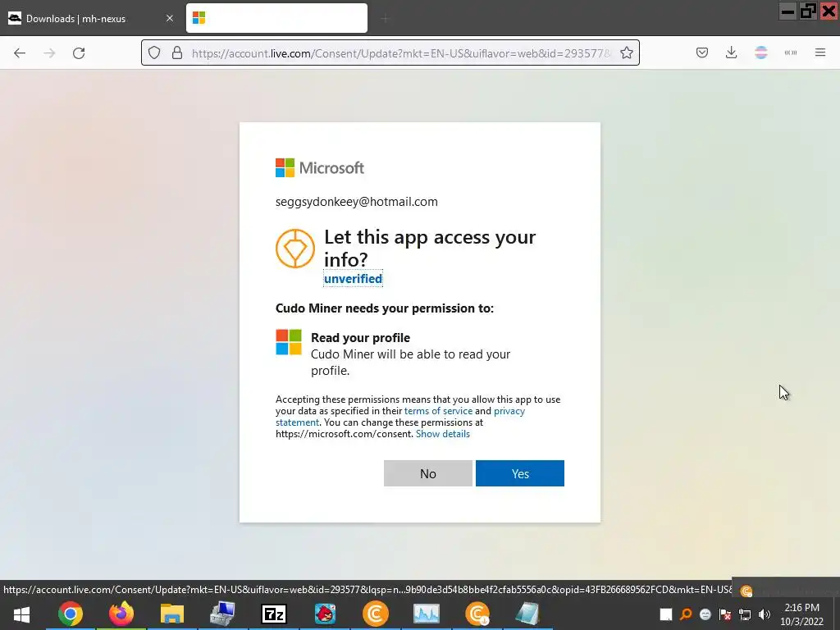This screenshot has width=840, height=630.
Task: Open the Action Center flag tray icon
Action: click(x=725, y=614)
